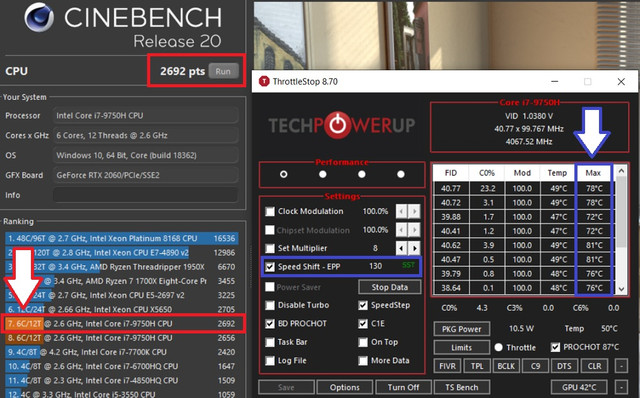Select ranking row Intel Core i7-7700K CPU

pos(122,352)
